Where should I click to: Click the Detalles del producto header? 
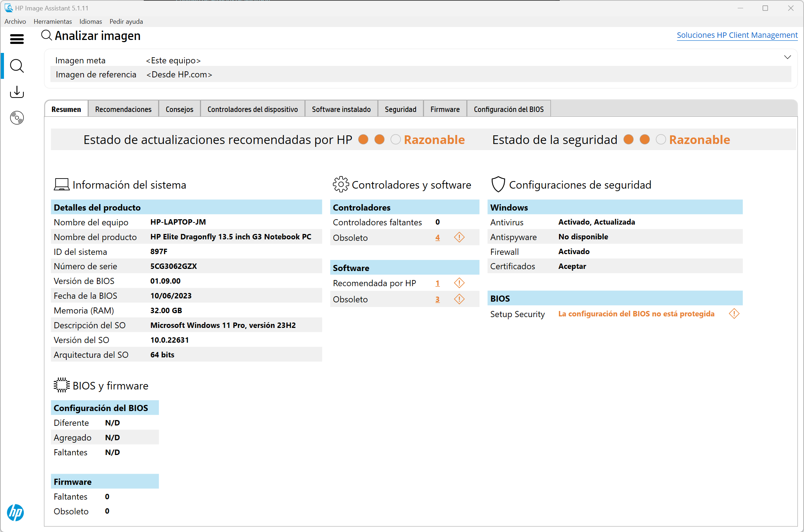click(186, 207)
